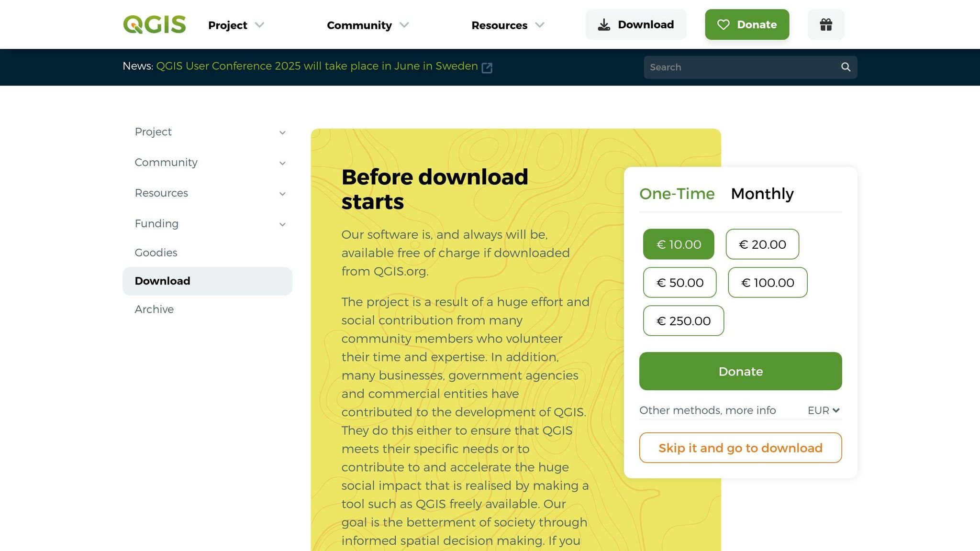Select the € 100.00 donation amount
This screenshot has height=551, width=980.
point(768,283)
